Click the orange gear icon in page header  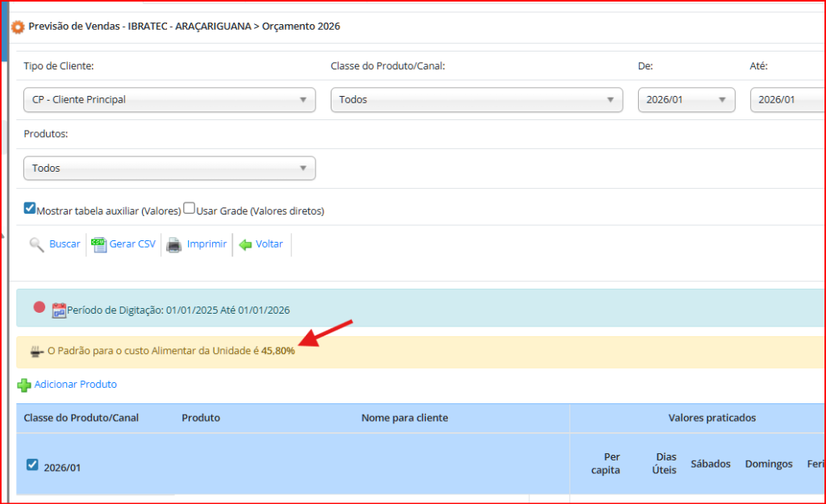click(18, 27)
